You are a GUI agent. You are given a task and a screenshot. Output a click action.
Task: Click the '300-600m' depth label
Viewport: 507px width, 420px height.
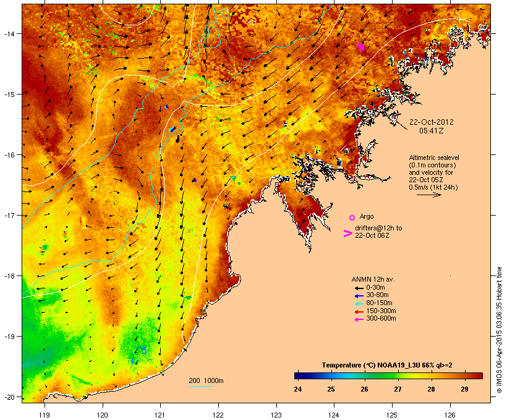point(381,319)
